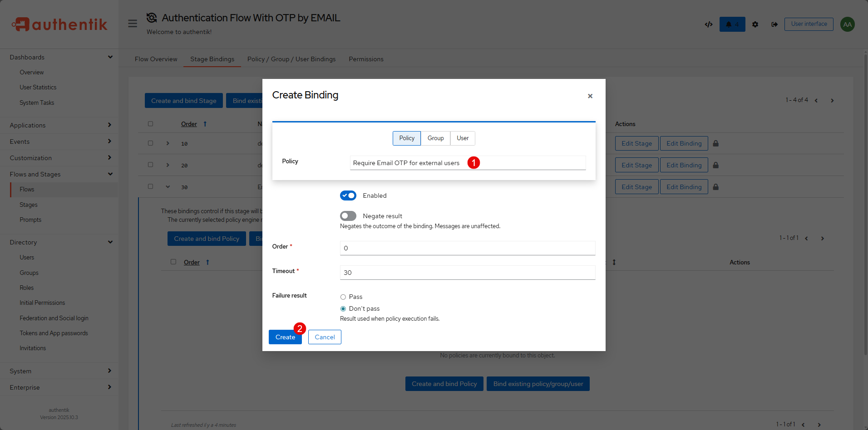Click the AA user avatar
The width and height of the screenshot is (868, 430).
click(x=847, y=24)
